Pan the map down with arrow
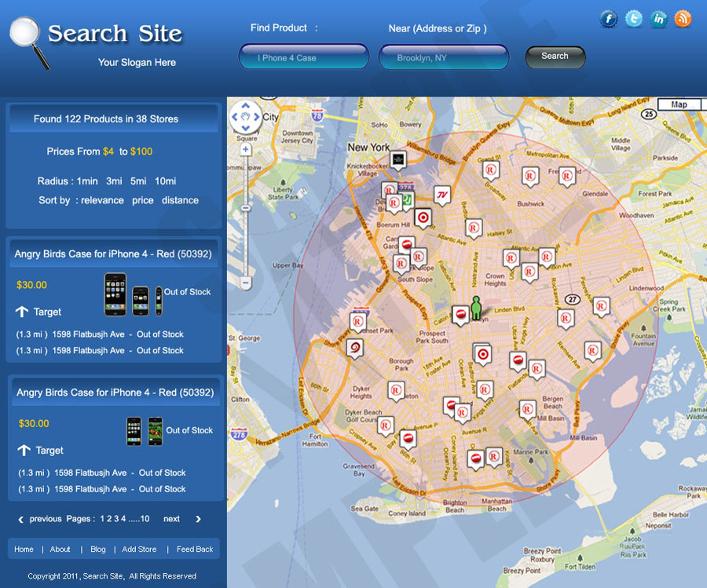The image size is (707, 588). 245,128
